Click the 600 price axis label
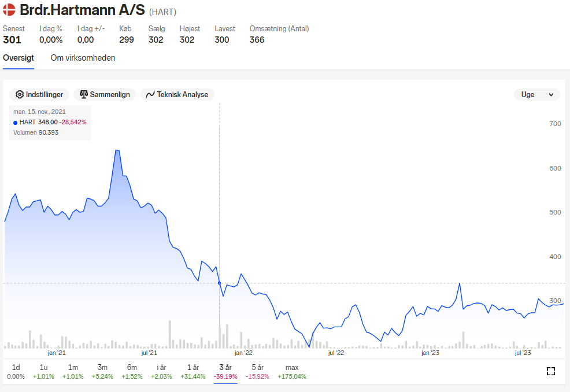The height and width of the screenshot is (392, 570). (x=555, y=168)
